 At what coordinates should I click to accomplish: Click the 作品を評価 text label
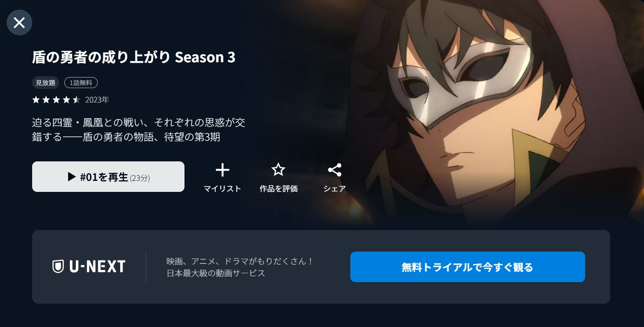click(x=278, y=189)
